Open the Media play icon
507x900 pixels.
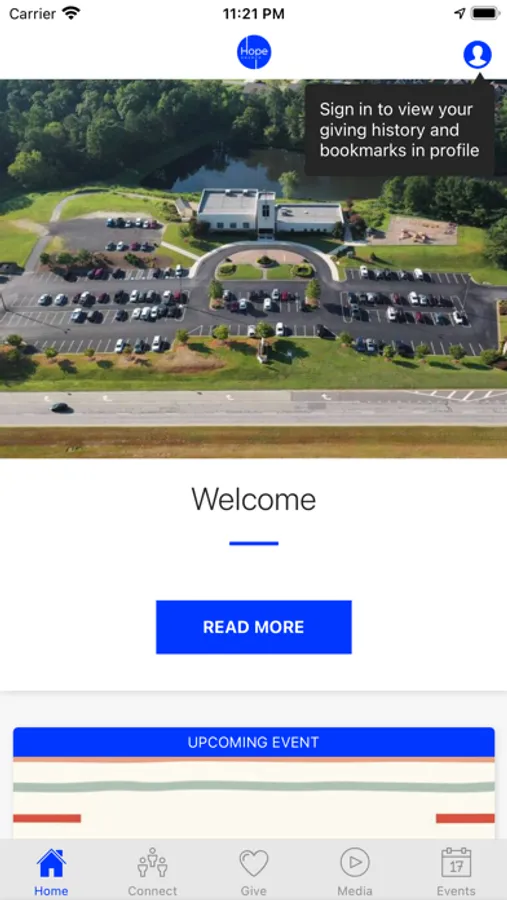coord(355,863)
